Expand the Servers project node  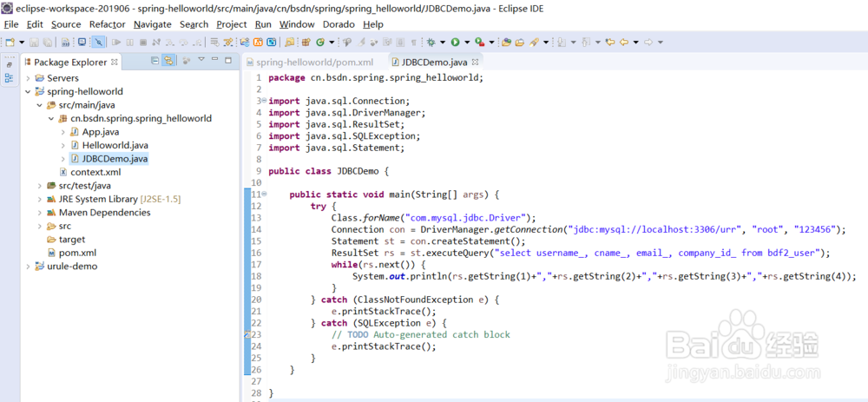[27, 78]
